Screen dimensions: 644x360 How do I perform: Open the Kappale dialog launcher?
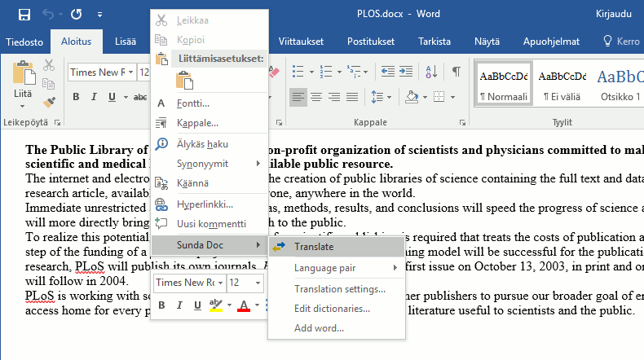(462, 123)
